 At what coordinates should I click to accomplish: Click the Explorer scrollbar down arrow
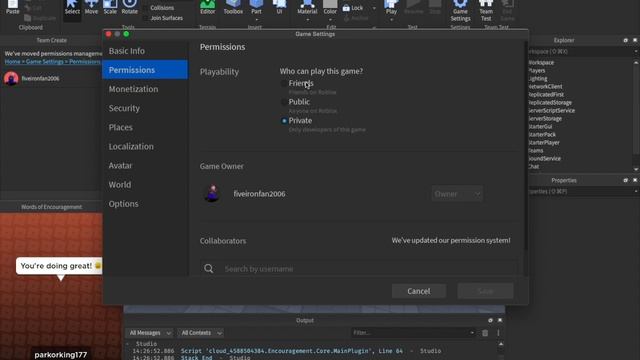click(x=636, y=169)
